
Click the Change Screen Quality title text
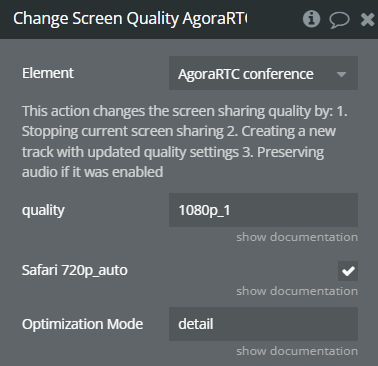click(x=130, y=19)
